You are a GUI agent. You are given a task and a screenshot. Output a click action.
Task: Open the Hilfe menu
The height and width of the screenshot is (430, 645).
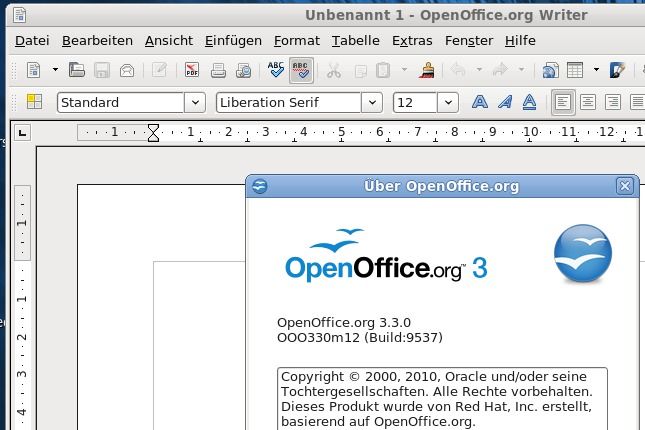520,41
